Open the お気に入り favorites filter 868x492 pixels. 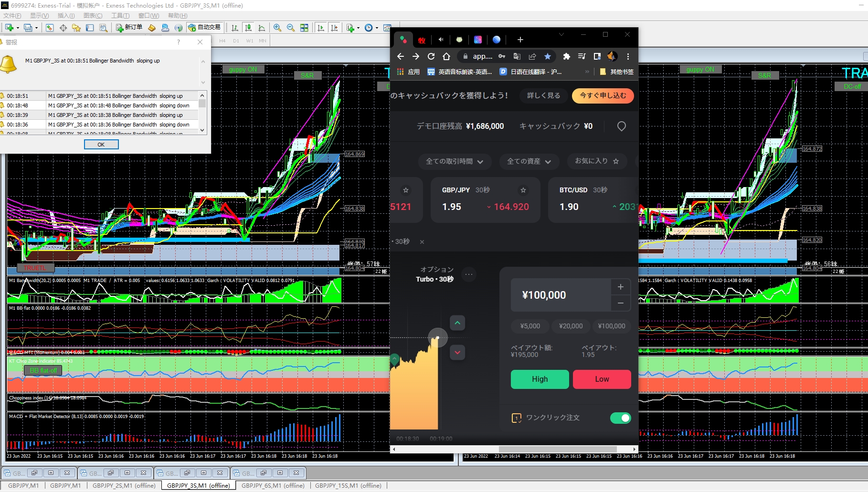(x=597, y=161)
